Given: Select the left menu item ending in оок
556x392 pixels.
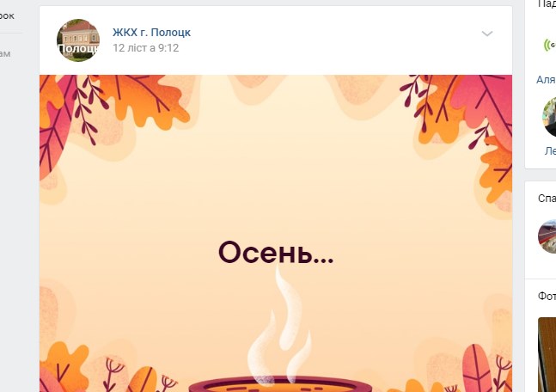Looking at the screenshot, I should (x=7, y=15).
